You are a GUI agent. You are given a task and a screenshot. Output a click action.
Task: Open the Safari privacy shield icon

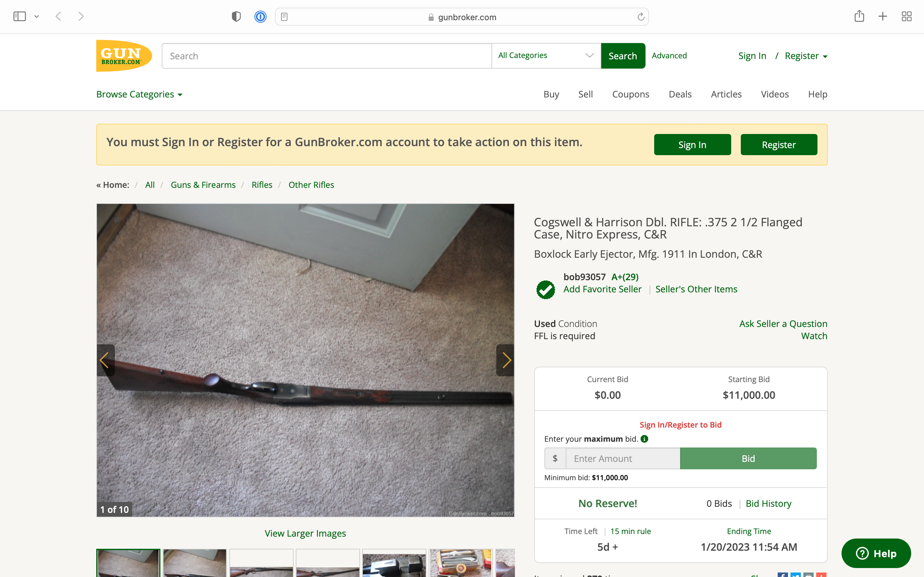pos(236,17)
